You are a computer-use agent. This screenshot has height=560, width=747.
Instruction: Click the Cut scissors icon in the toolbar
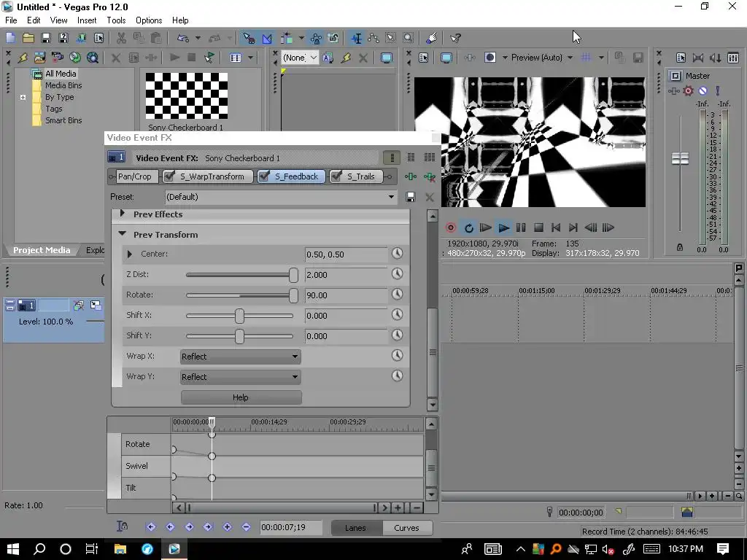click(121, 38)
